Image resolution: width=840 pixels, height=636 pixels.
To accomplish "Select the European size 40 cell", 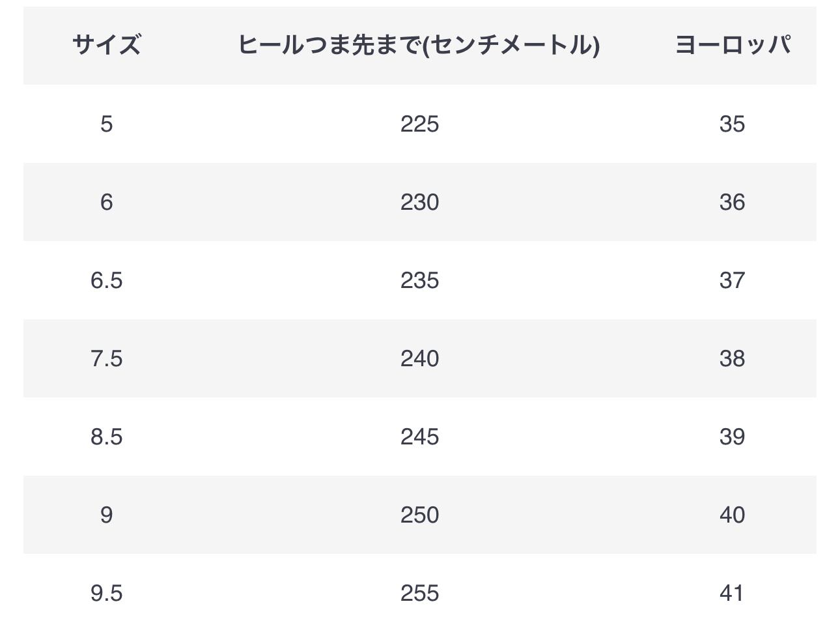I will pos(732,515).
